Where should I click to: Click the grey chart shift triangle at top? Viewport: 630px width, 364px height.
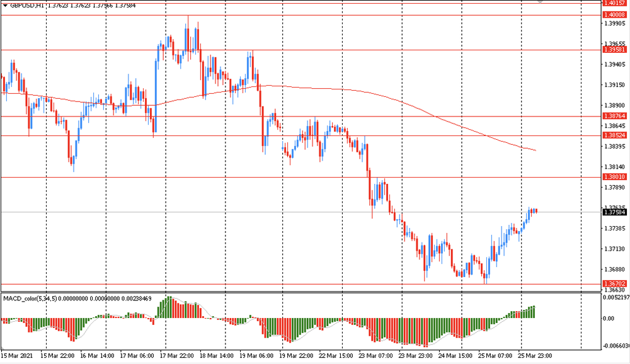(541, 2)
